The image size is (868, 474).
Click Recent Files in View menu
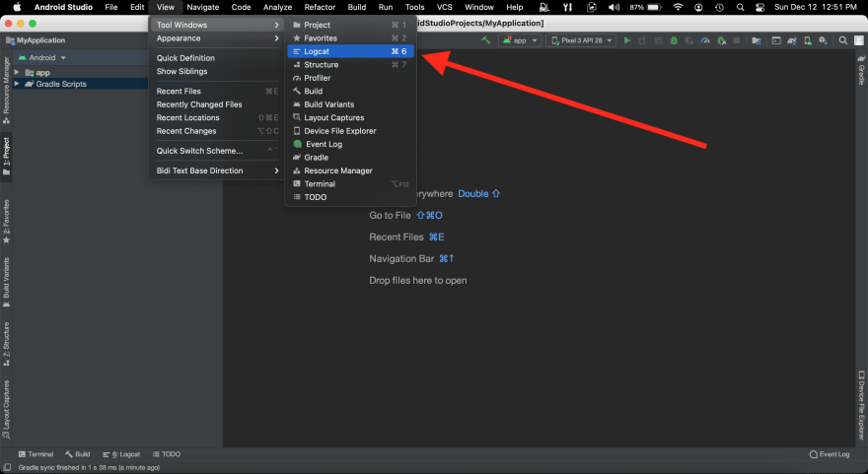tap(217, 92)
